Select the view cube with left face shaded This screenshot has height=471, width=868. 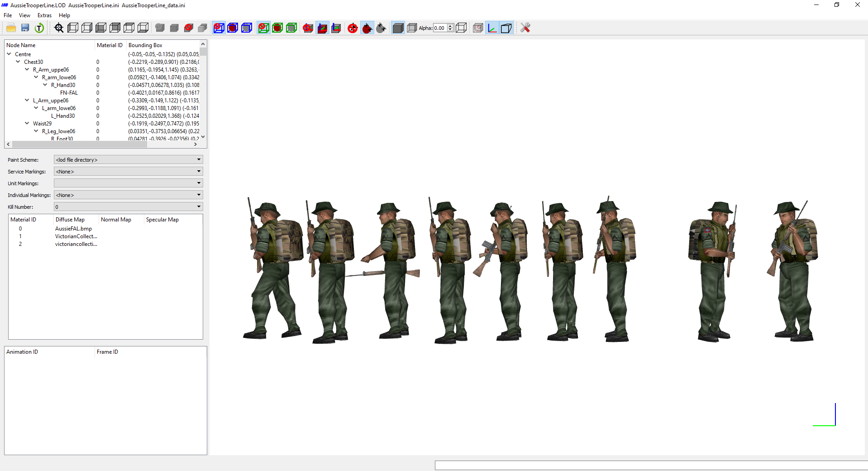click(73, 28)
